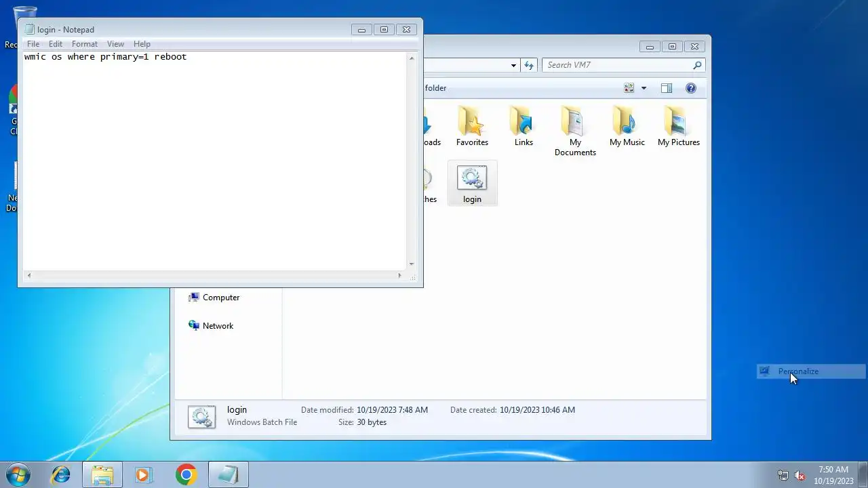Open the Format menu in Notepad

(85, 44)
